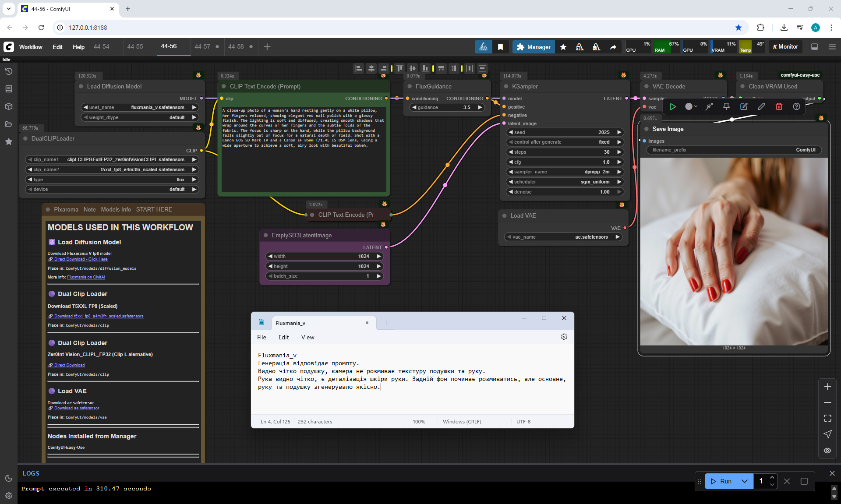Toggle dark theme moon icon
Viewport: 841px width, 504px height.
[8, 478]
